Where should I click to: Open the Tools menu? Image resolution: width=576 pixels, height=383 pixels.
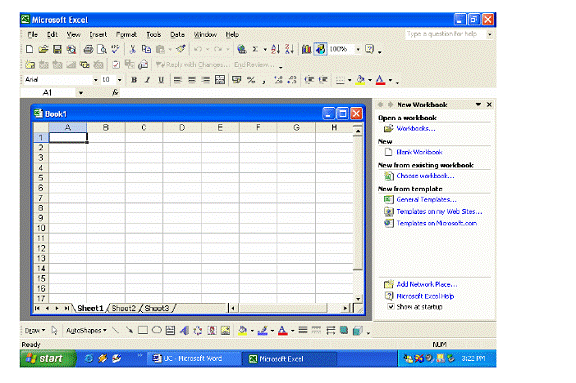(154, 35)
